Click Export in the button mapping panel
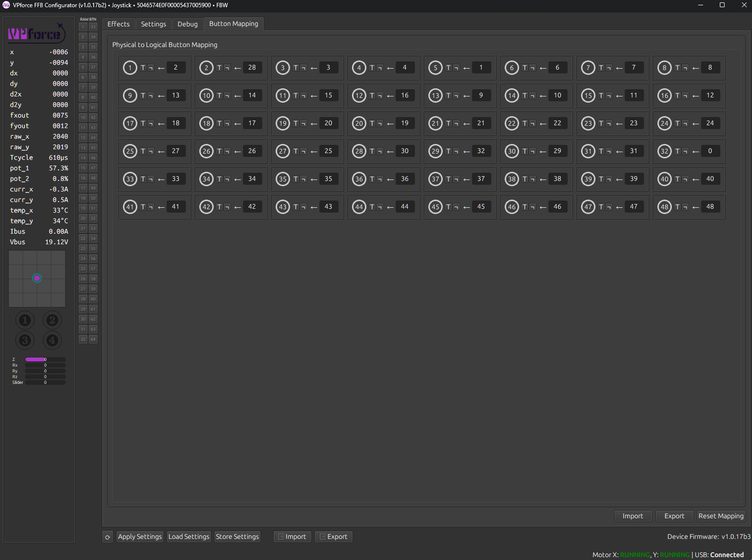752x560 pixels. point(674,516)
